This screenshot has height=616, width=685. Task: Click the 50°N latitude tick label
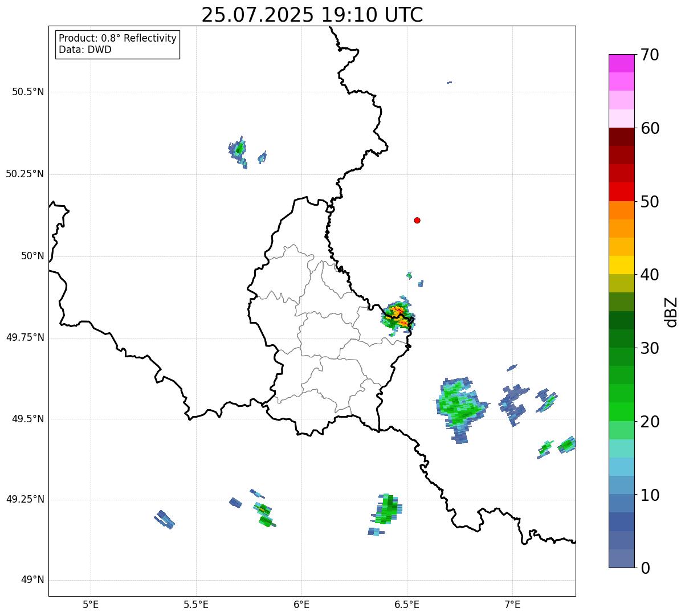point(32,256)
